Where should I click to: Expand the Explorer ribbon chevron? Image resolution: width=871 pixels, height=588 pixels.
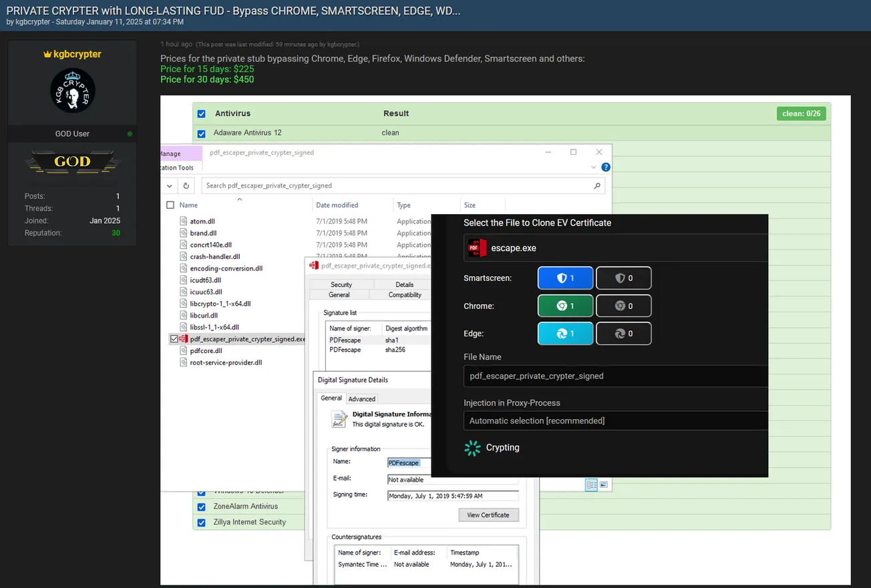pos(593,168)
